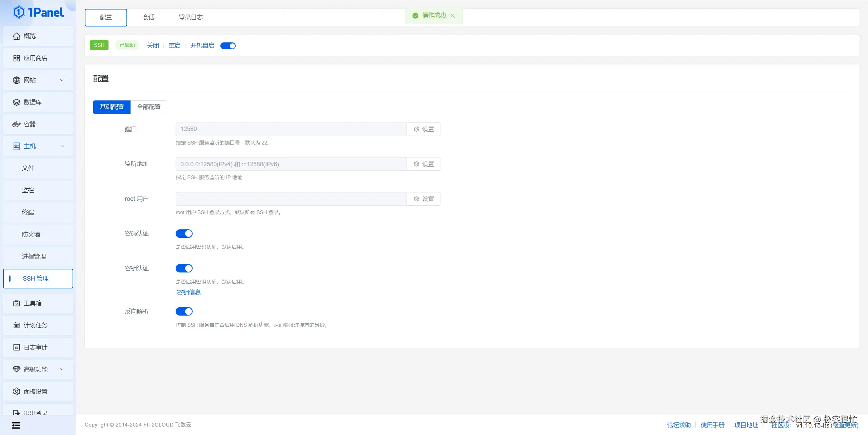
Task: Click the 工具箱 toolbox icon
Action: pos(16,303)
